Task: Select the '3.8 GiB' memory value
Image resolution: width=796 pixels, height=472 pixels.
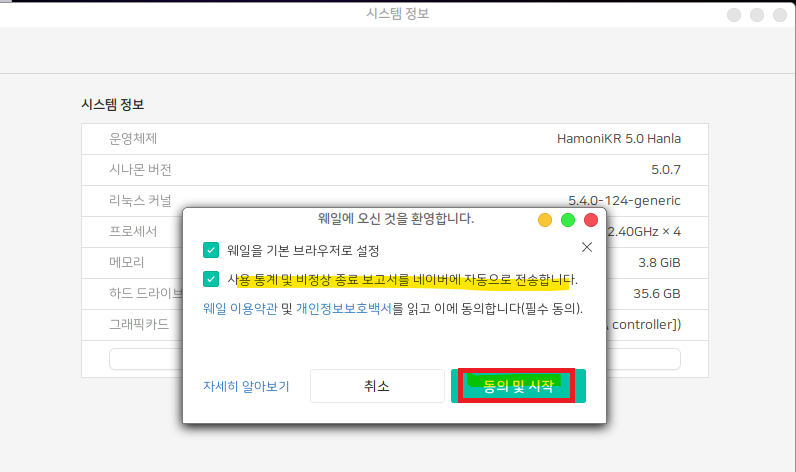Action: pyautogui.click(x=659, y=262)
